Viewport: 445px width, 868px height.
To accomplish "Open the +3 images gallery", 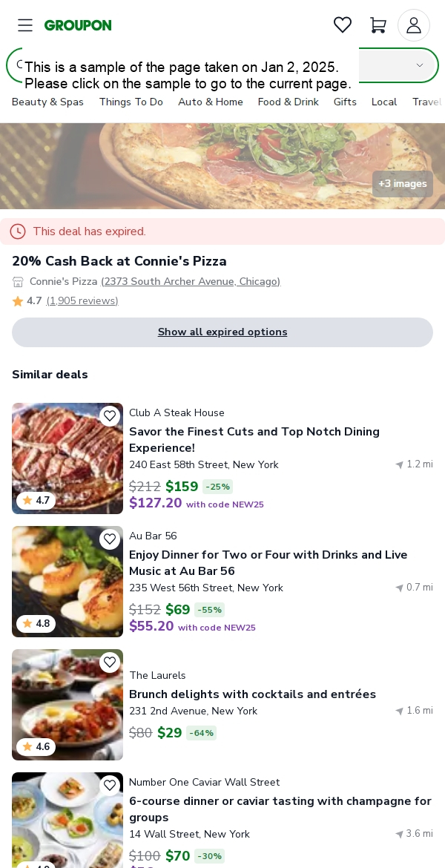I will coord(403,184).
